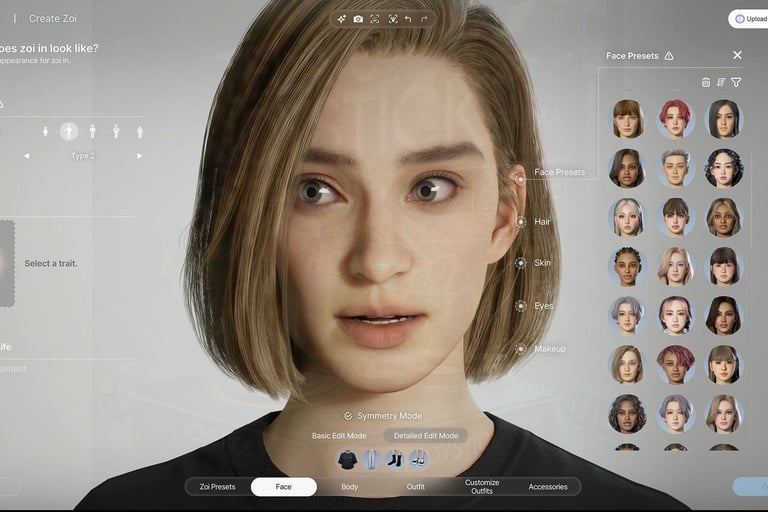Select the Makeup edit node
The height and width of the screenshot is (512, 768).
(x=521, y=349)
